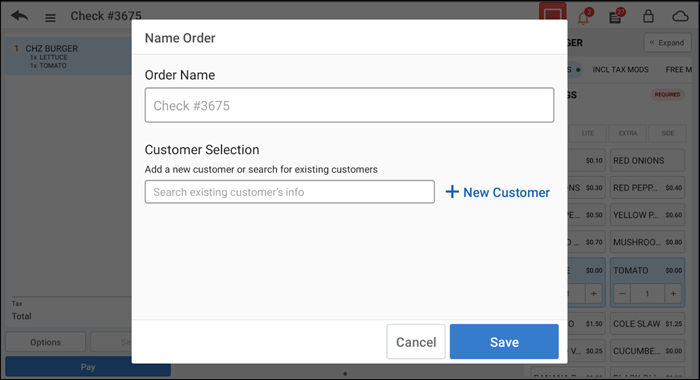The image size is (700, 380).
Task: Increase quantity on modifier left of TOMATO
Action: tap(593, 294)
